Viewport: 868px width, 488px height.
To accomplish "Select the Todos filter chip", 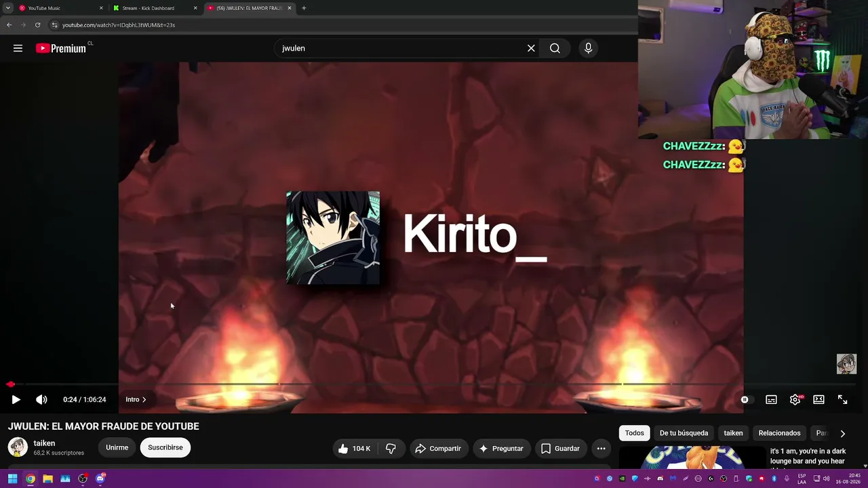I will pos(635,433).
